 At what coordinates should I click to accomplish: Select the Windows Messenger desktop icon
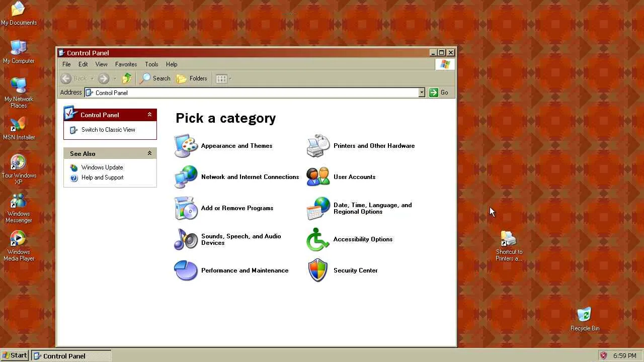click(x=19, y=208)
